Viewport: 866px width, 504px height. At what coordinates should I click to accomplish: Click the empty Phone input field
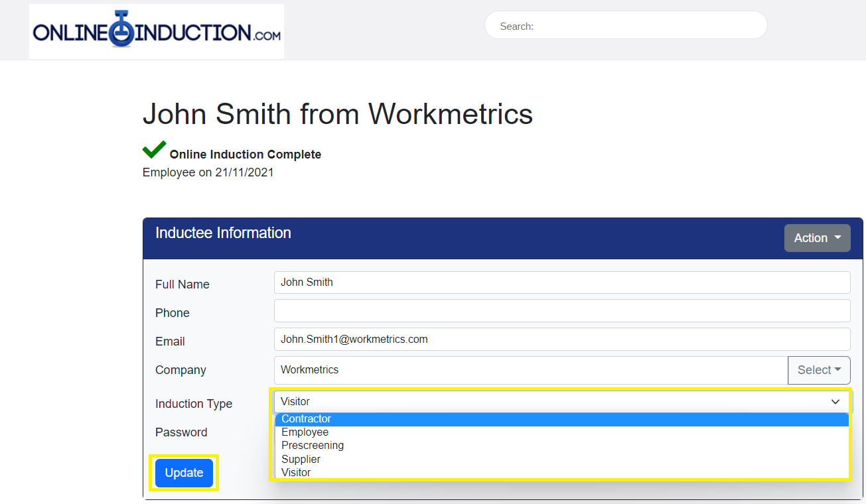[561, 311]
